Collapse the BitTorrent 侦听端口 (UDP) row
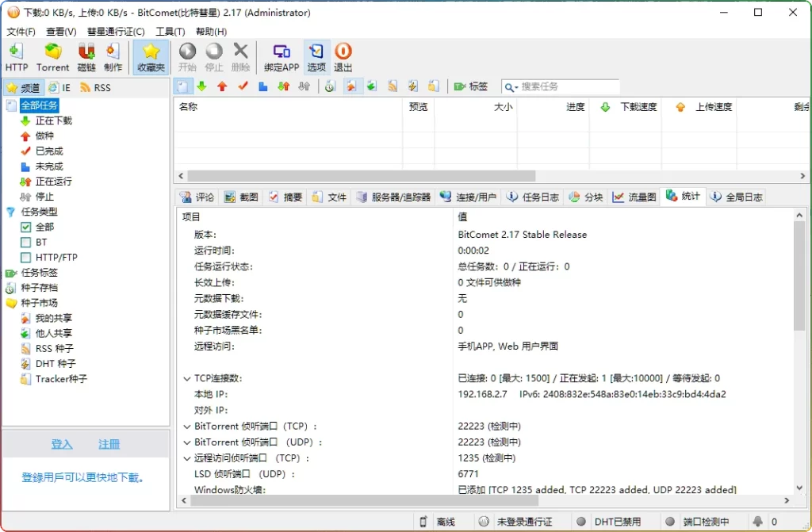812x532 pixels. (186, 442)
